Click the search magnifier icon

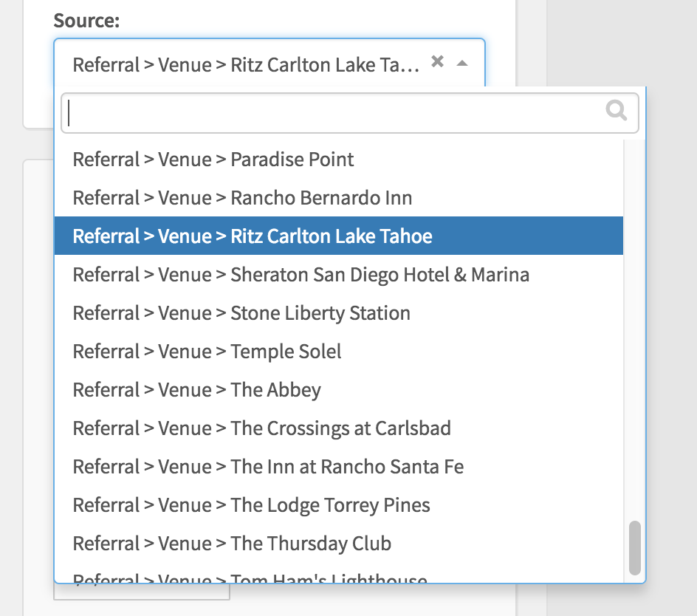click(616, 110)
